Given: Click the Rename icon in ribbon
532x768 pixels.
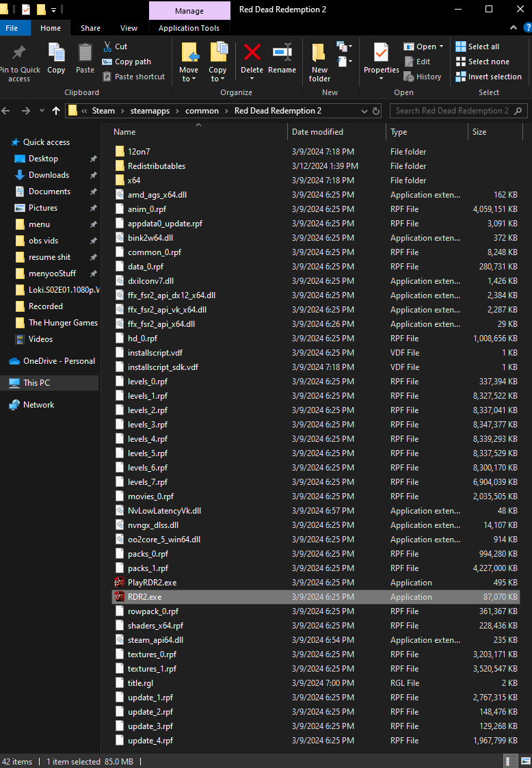Looking at the screenshot, I should tap(282, 53).
